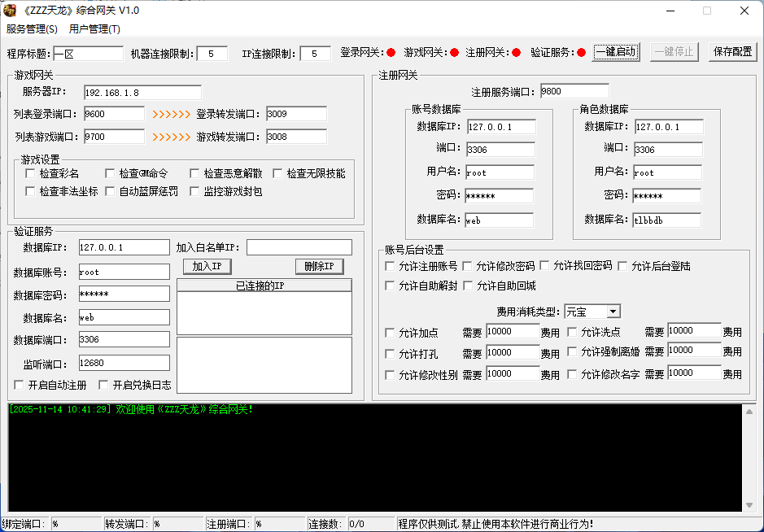
Task: Click the red 登录网关 status indicator
Action: (x=391, y=53)
